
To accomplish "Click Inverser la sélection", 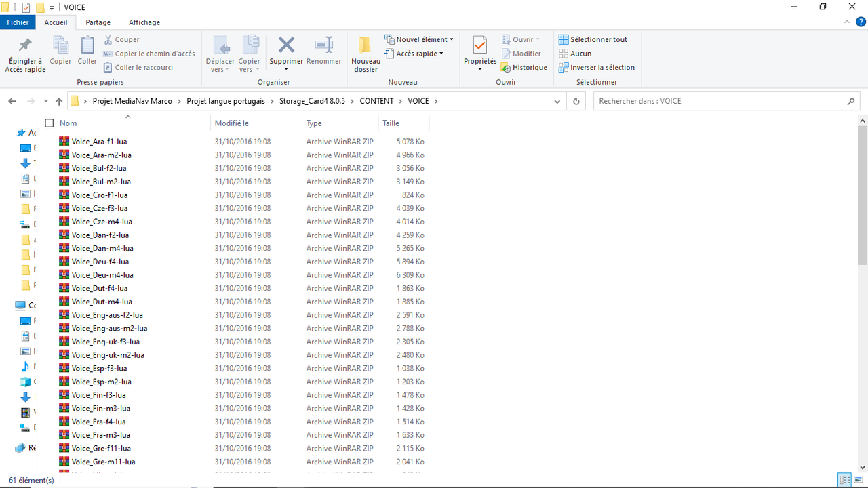I will tap(597, 68).
